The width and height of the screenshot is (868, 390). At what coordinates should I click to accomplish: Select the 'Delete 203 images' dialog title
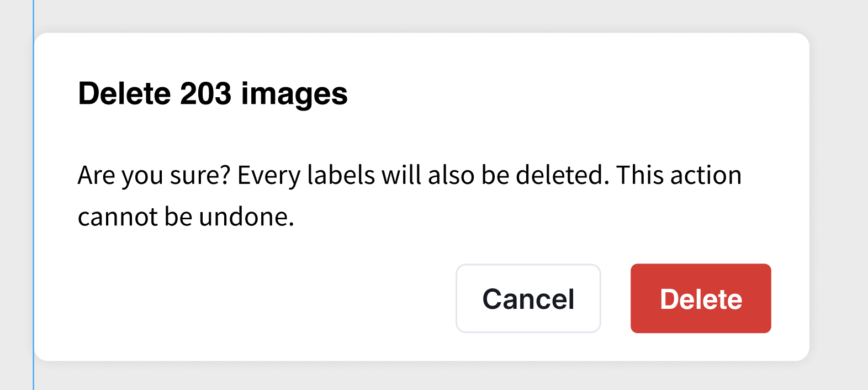213,93
